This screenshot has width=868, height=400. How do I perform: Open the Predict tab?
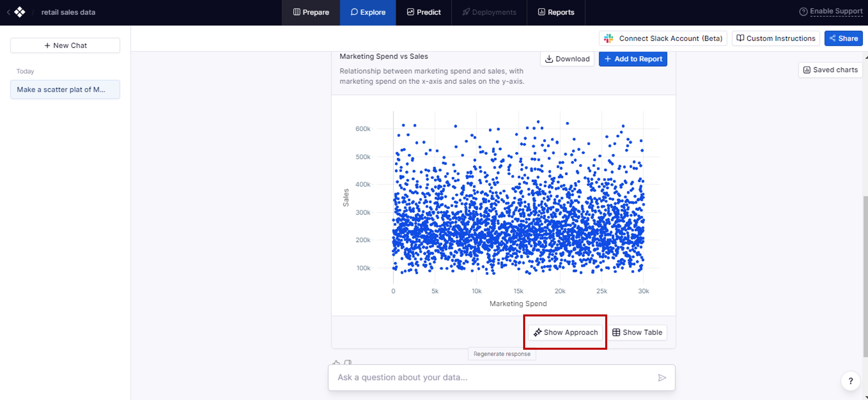point(424,12)
